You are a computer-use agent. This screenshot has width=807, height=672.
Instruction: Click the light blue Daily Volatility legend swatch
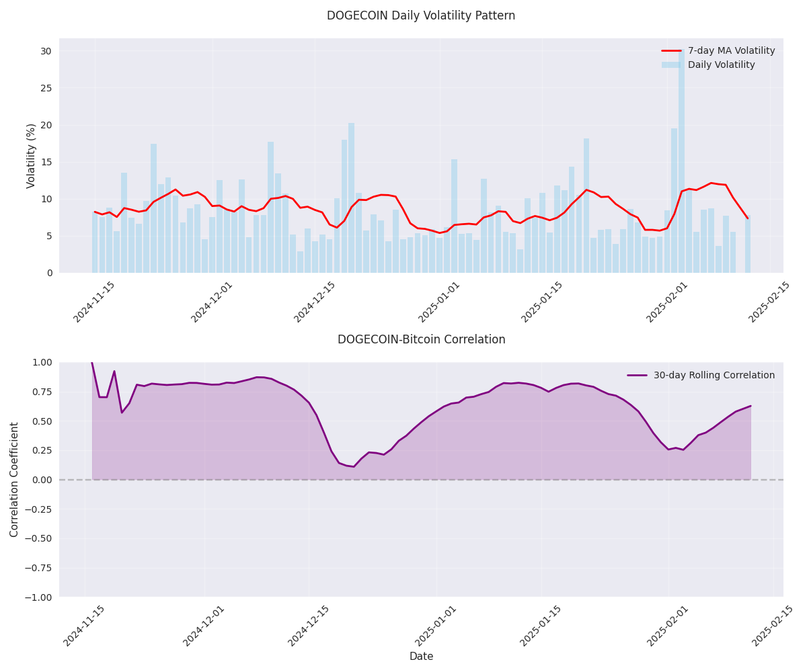coord(671,65)
